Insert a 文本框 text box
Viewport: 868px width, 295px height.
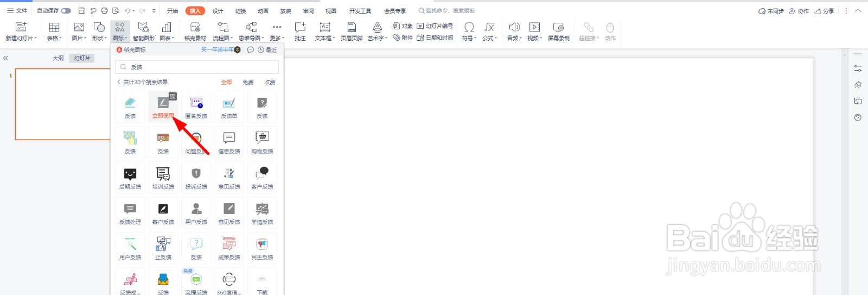pos(325,32)
